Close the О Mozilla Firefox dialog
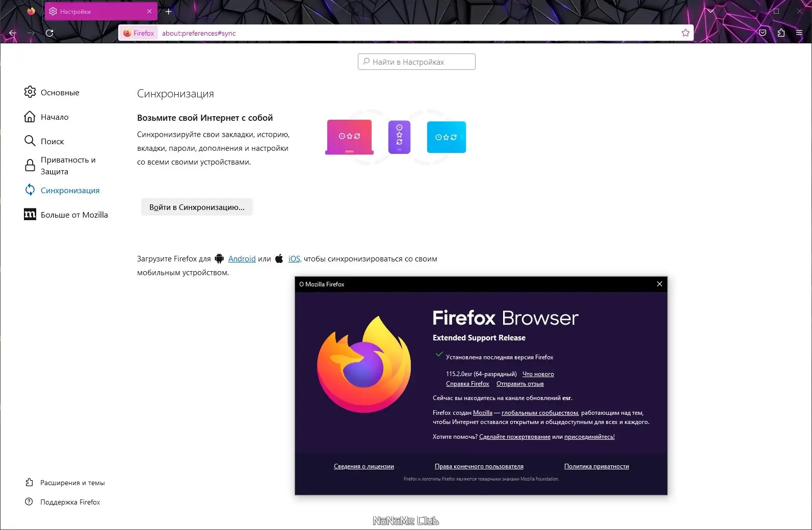Image resolution: width=812 pixels, height=530 pixels. (x=660, y=284)
